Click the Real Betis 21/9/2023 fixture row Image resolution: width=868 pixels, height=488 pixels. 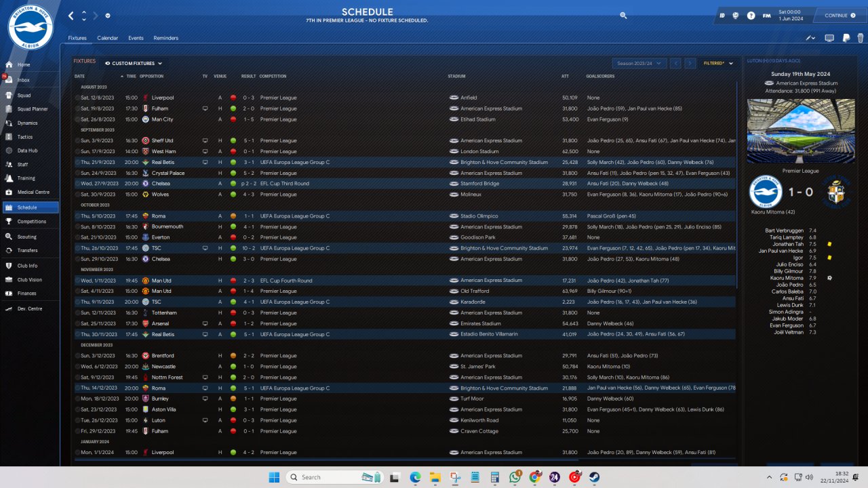pos(405,162)
